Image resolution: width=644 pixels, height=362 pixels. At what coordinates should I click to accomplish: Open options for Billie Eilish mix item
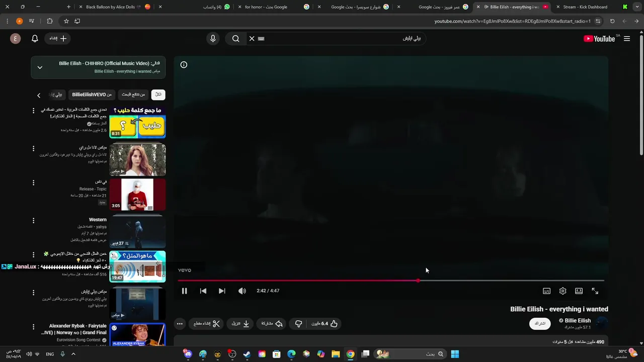click(x=34, y=293)
